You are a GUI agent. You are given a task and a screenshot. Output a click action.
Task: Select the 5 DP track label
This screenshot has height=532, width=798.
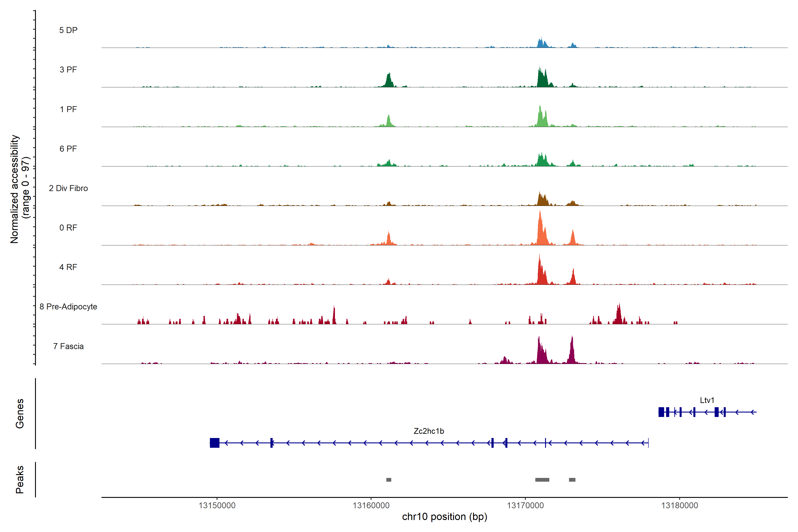point(68,30)
